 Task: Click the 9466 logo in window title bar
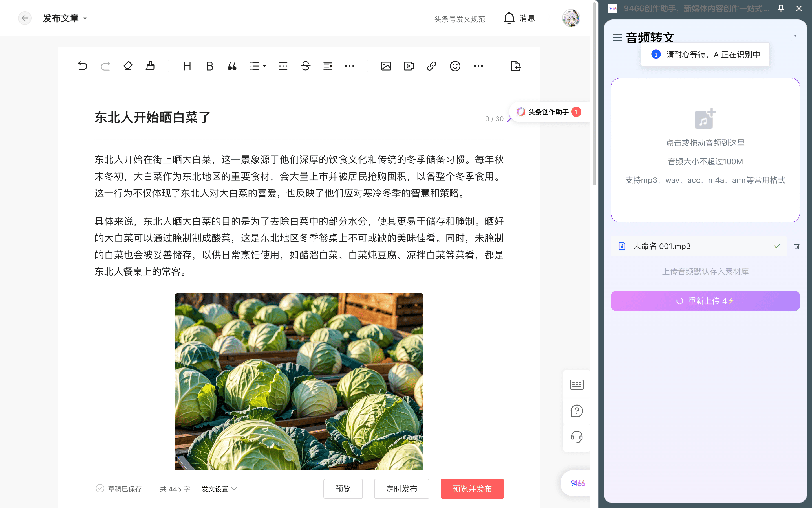613,8
